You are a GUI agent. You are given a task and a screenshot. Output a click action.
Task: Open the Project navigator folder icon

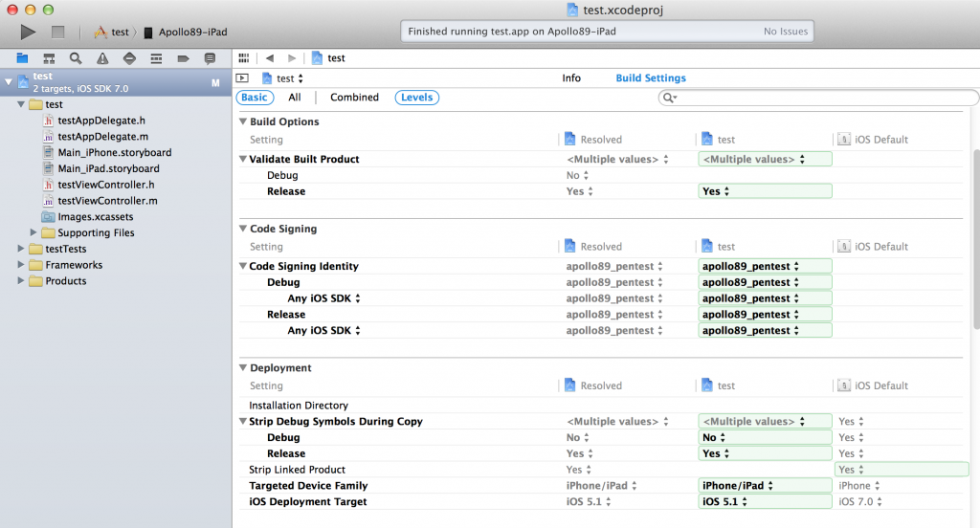click(22, 58)
